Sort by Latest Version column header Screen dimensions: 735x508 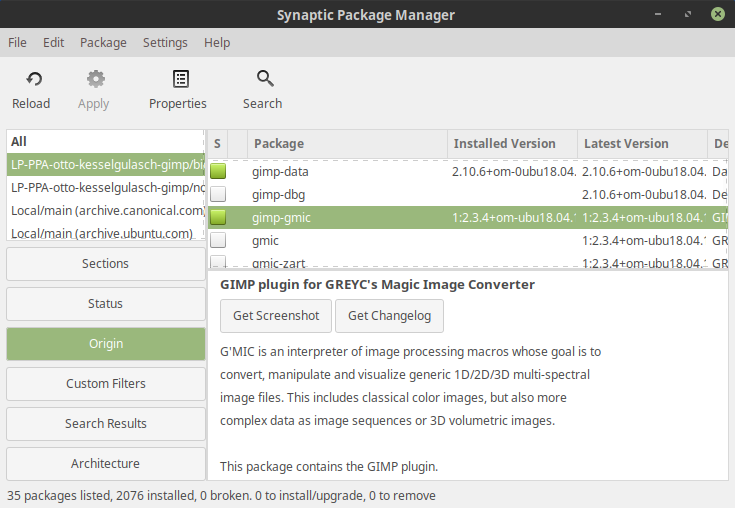[643, 144]
